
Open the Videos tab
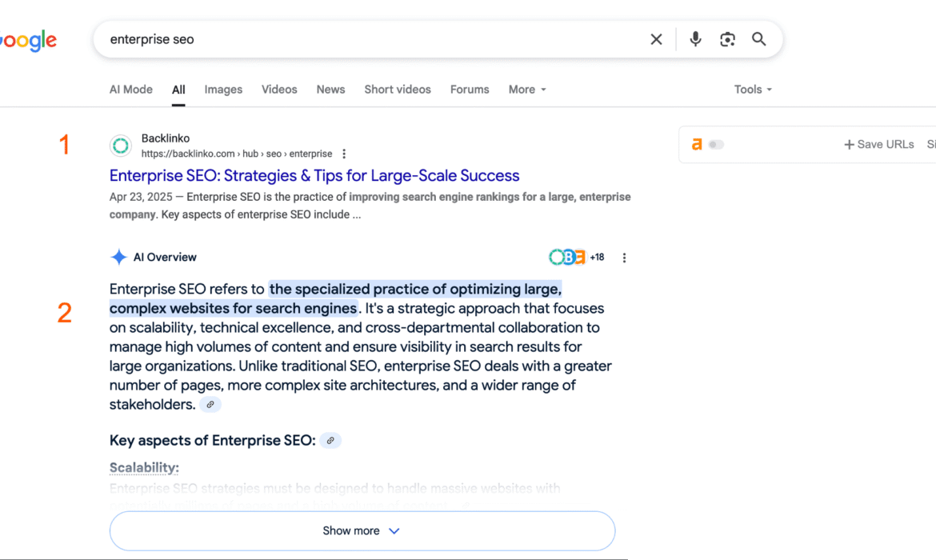pos(279,90)
